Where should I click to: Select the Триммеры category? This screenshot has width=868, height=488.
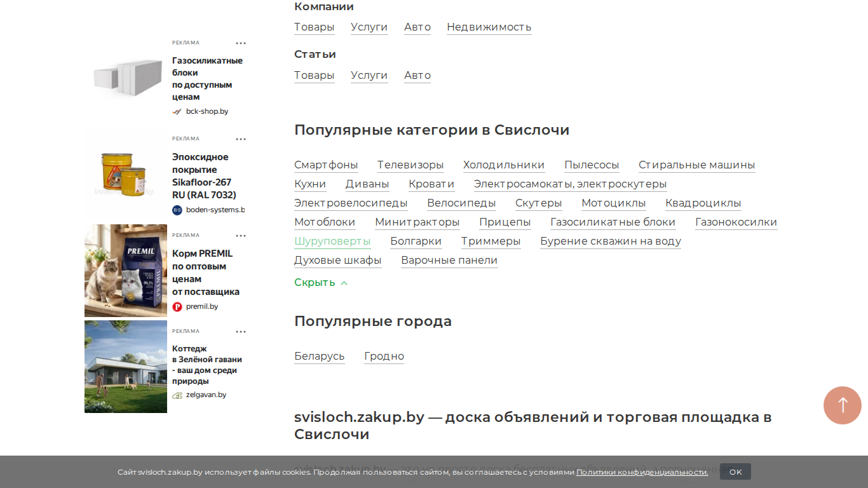(x=491, y=241)
